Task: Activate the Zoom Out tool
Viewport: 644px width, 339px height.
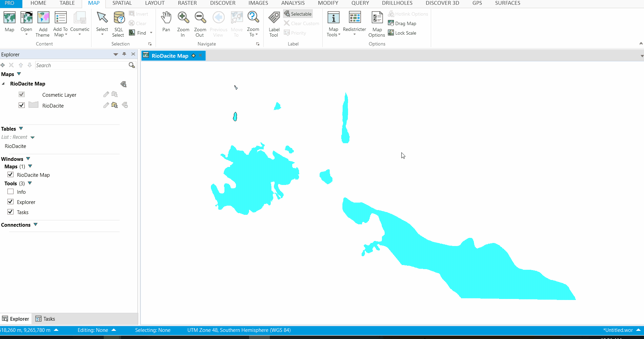Action: pos(200,23)
